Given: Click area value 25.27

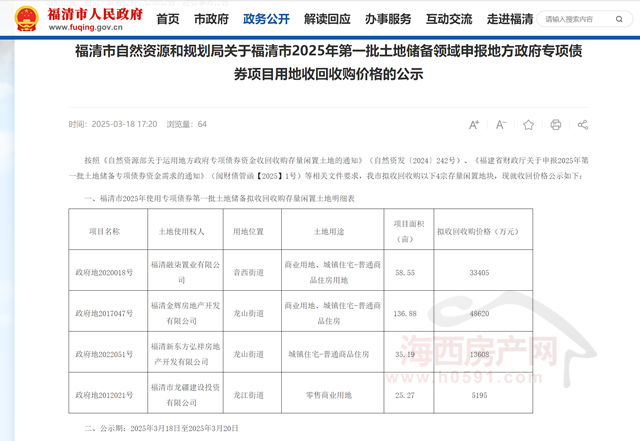Looking at the screenshot, I should pyautogui.click(x=405, y=395).
